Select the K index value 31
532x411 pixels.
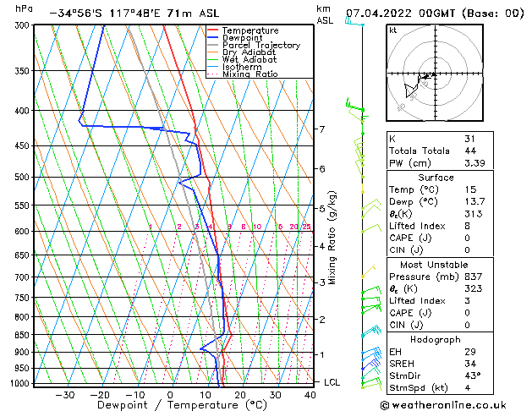click(x=470, y=139)
